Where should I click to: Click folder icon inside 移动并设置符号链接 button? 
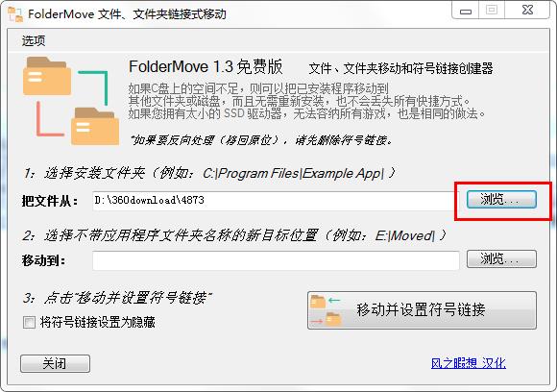coord(325,310)
